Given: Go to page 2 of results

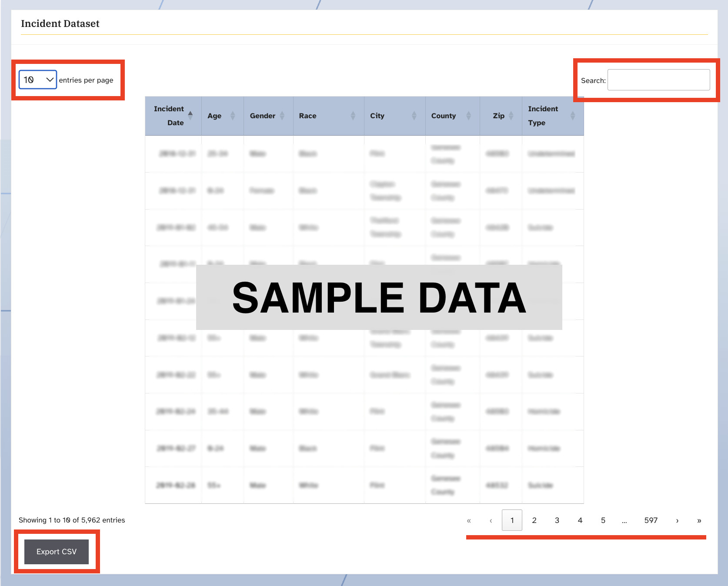Looking at the screenshot, I should coord(534,520).
